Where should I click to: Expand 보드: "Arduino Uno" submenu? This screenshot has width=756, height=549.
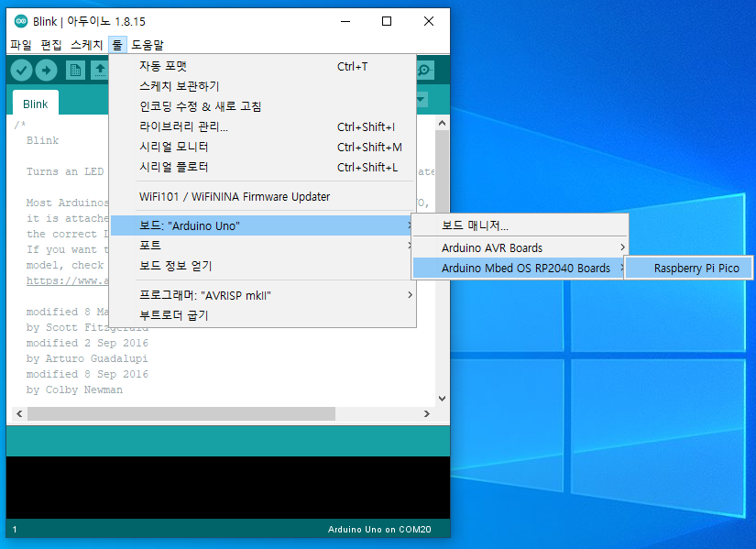[x=262, y=225]
